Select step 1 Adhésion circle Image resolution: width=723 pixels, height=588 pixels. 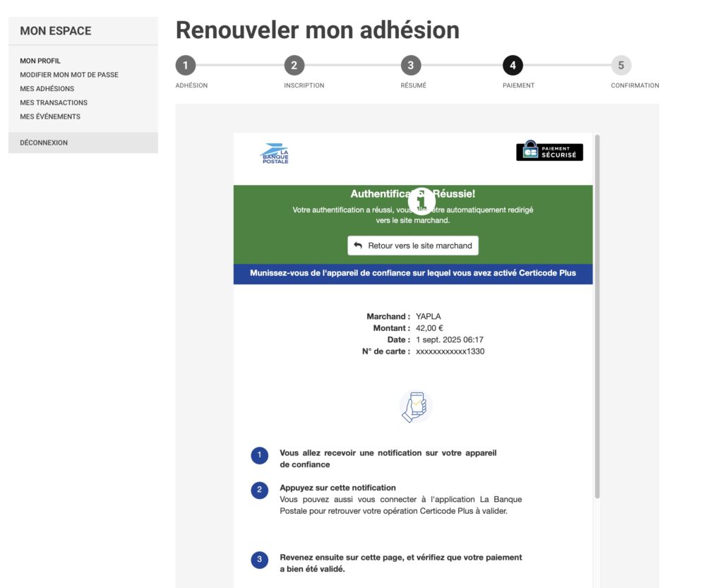point(185,66)
